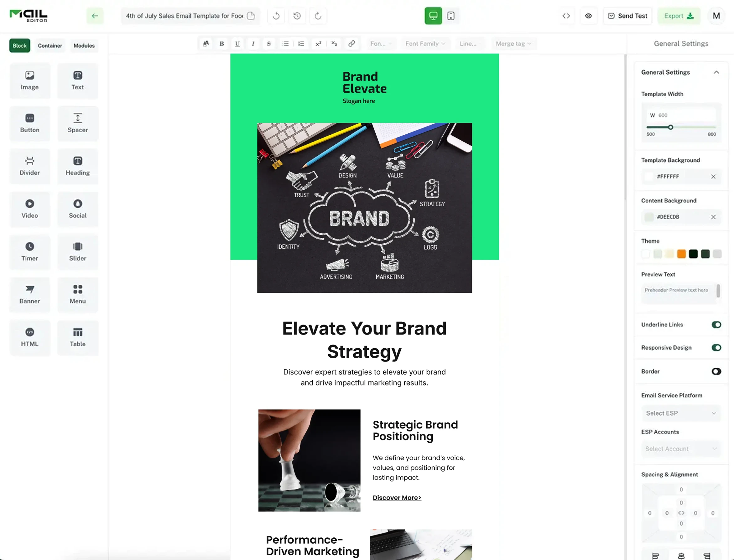Open the Line height dropdown
The height and width of the screenshot is (560, 734).
coord(470,44)
